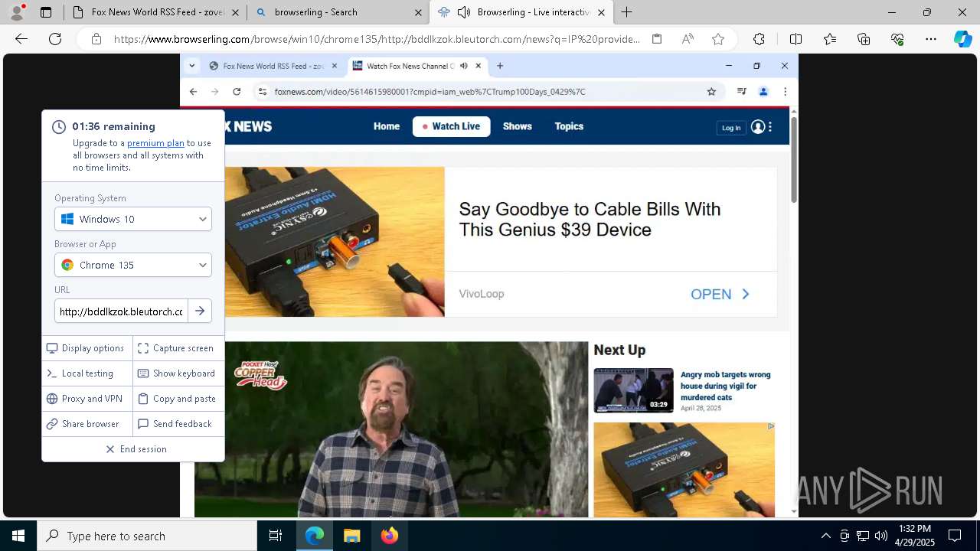Click Fox News Watch Live button
The width and height of the screenshot is (980, 551).
(x=452, y=126)
